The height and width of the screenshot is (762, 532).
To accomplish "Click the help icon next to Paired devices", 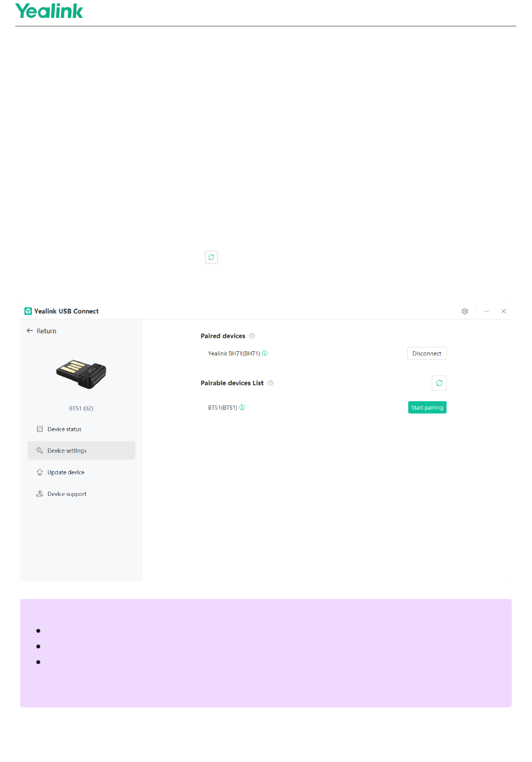I will point(252,336).
